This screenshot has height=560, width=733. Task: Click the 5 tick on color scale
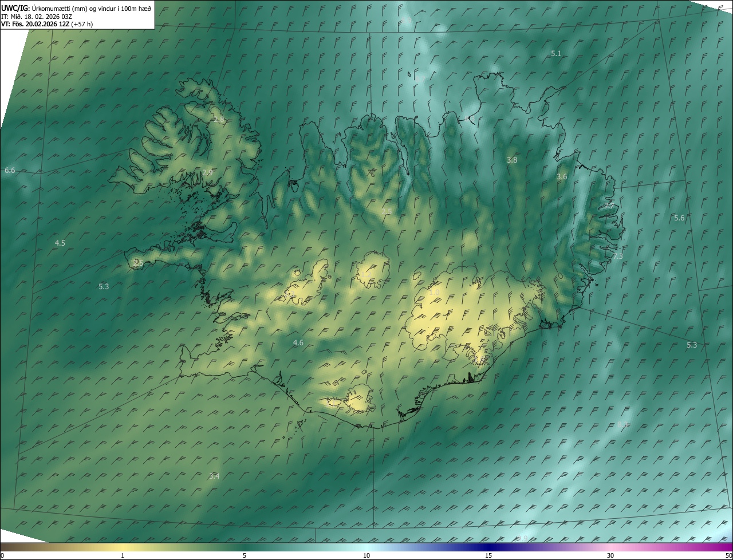(x=245, y=555)
